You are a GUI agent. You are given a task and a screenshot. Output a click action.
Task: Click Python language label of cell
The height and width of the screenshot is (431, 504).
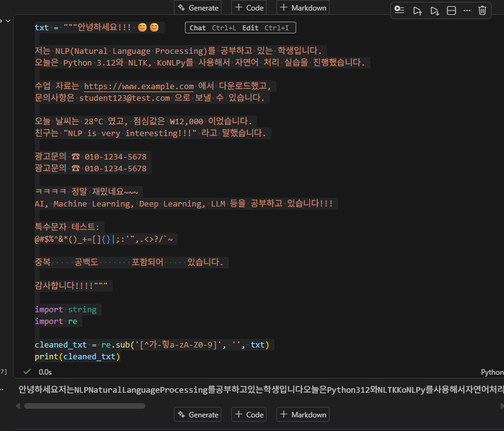tap(492, 372)
